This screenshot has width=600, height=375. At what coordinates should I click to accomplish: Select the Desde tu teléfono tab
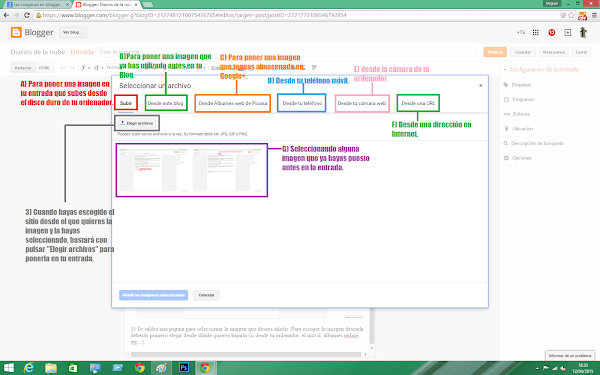302,103
